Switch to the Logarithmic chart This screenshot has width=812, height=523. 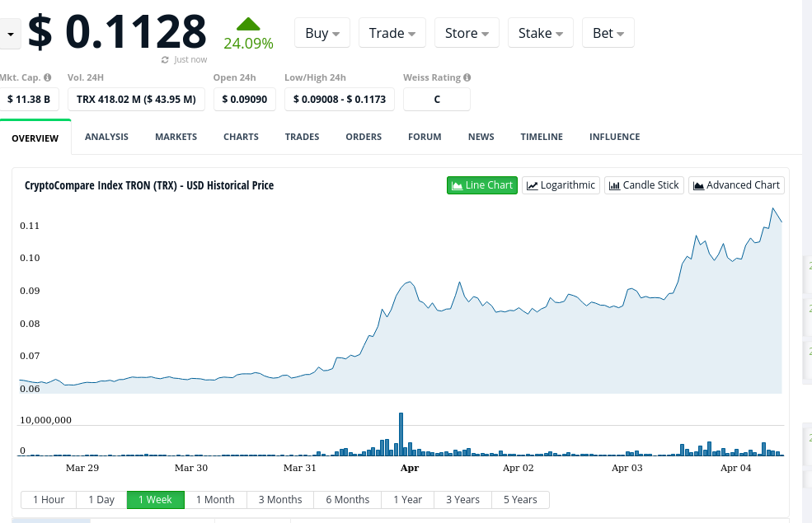[x=561, y=185]
